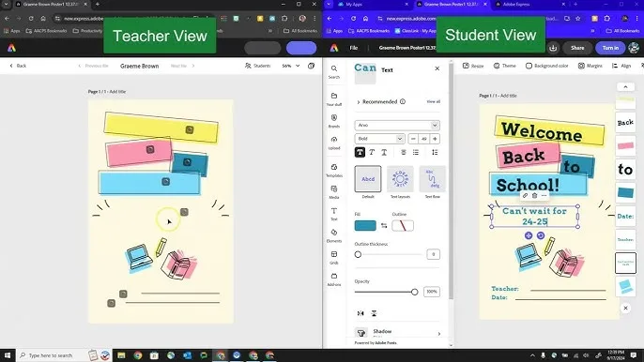The width and height of the screenshot is (644, 362).
Task: Edit the opacity percentage field
Action: pos(432,292)
